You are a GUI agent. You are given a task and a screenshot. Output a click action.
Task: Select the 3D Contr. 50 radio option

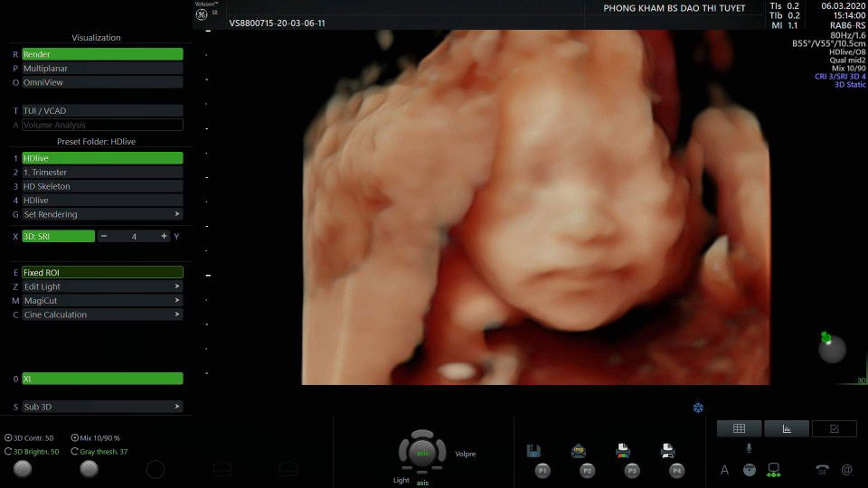click(8, 438)
